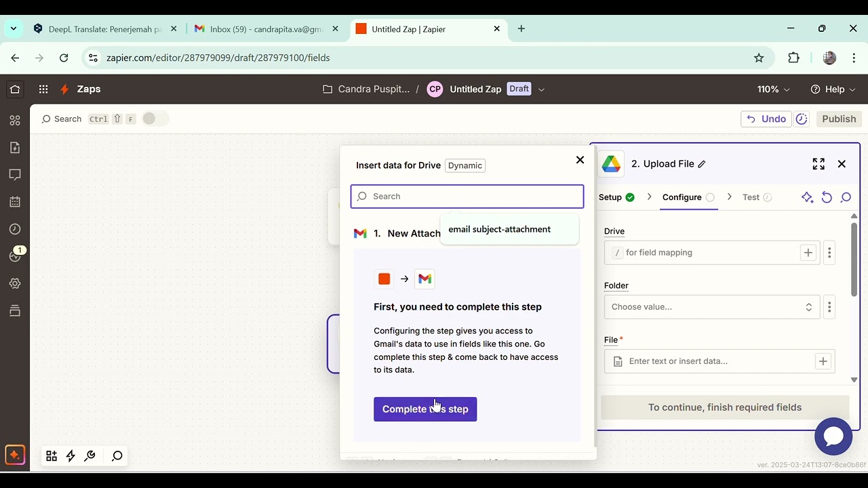
Task: Select the Untitled Zap | Zapier browser tab
Action: 428,29
